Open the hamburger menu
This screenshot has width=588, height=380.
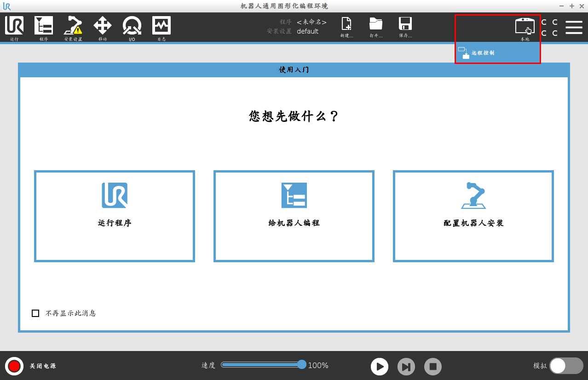(574, 27)
